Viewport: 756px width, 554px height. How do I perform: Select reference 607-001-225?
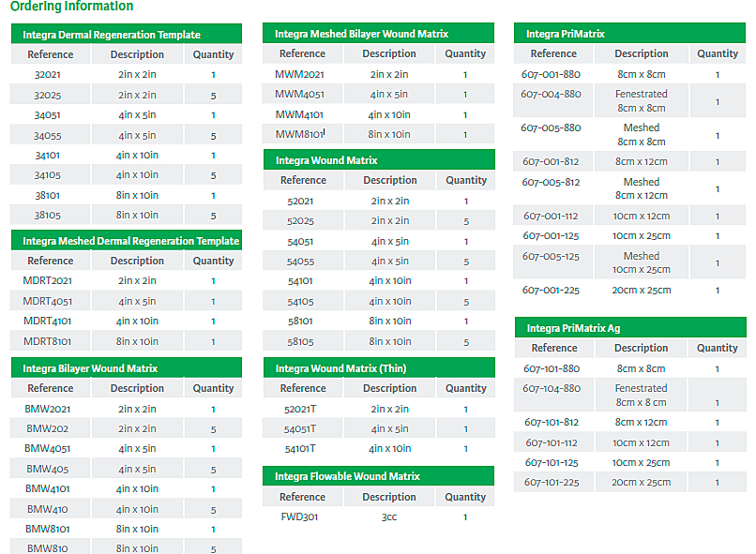pyautogui.click(x=551, y=290)
